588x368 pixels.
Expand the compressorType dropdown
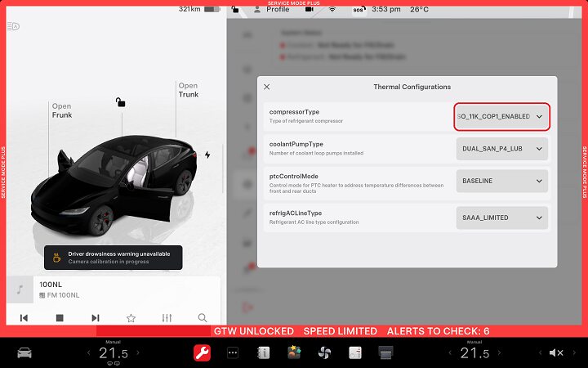point(502,117)
